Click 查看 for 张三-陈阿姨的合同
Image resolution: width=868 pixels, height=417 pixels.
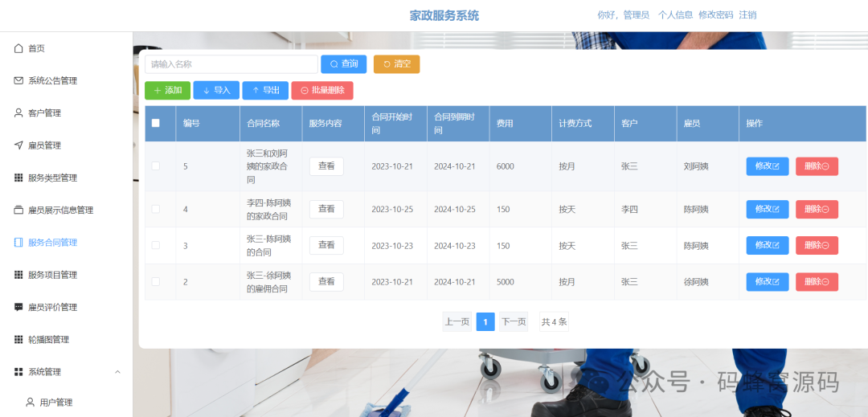(x=326, y=245)
